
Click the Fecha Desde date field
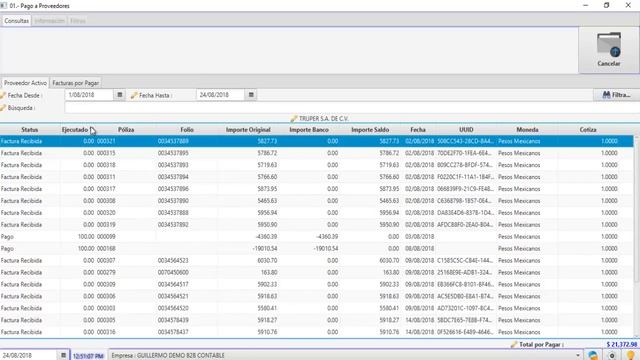pos(89,95)
